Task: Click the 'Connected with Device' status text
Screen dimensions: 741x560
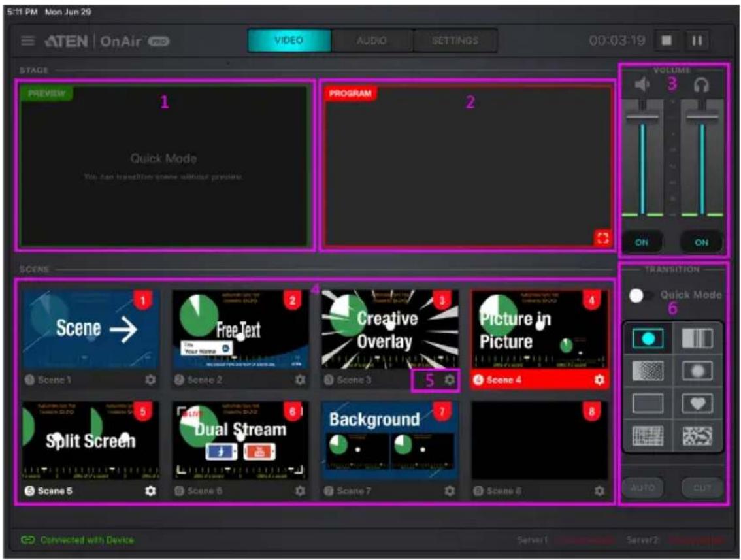Action: tap(87, 540)
